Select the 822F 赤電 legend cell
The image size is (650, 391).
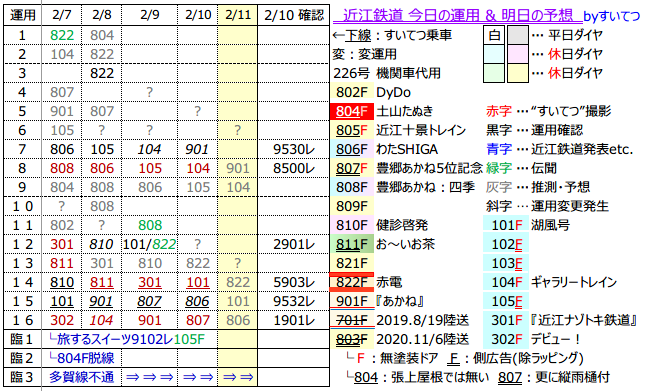(x=352, y=282)
